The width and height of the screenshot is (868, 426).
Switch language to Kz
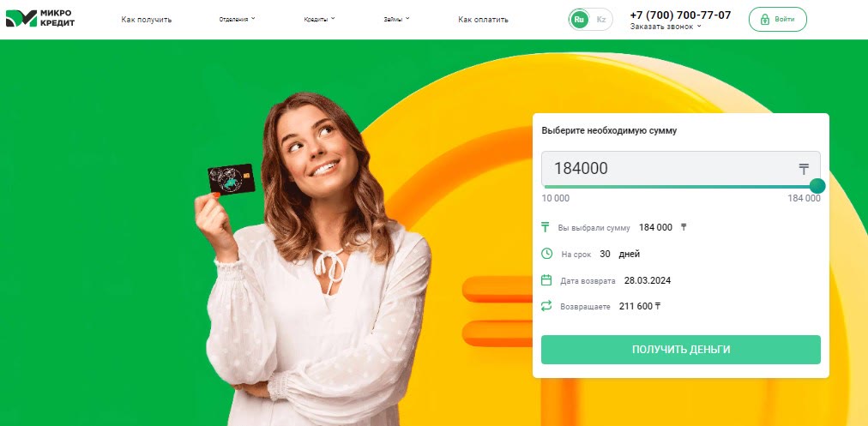[601, 20]
